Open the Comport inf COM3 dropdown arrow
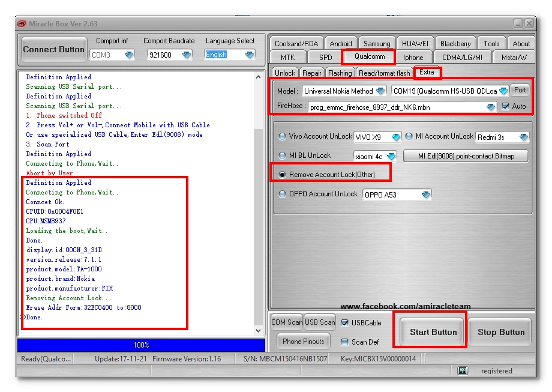 [x=129, y=55]
